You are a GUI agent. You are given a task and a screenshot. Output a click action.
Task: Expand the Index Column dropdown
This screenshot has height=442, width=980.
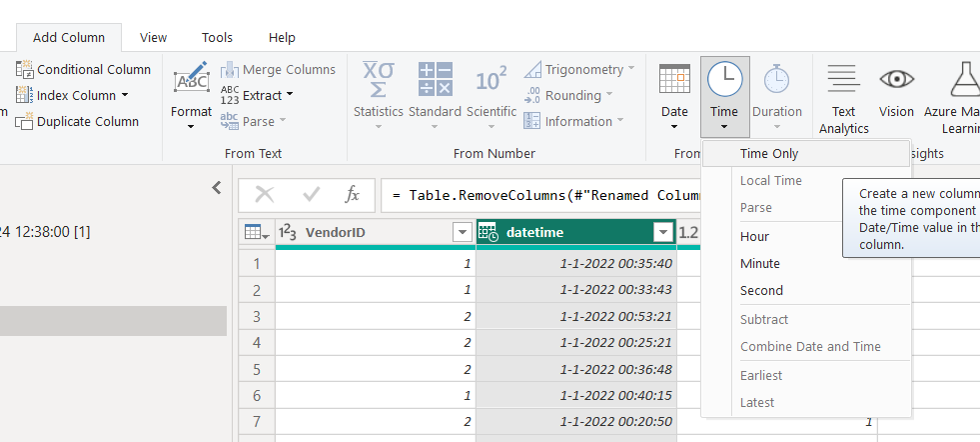click(125, 96)
